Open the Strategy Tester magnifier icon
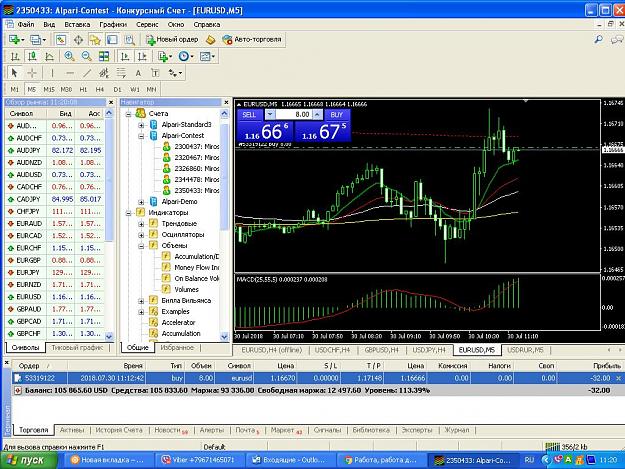625x469 pixels. click(130, 39)
